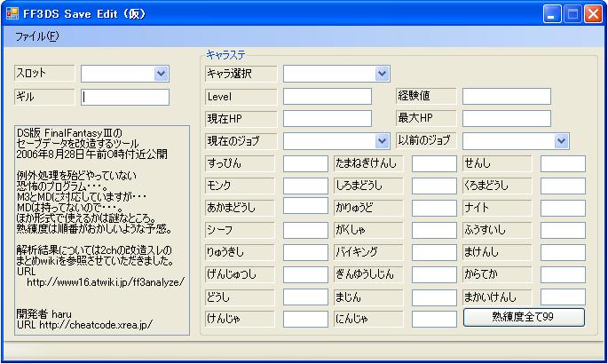
Task: Click the ふうすいし proficiency field
Action: coord(563,230)
